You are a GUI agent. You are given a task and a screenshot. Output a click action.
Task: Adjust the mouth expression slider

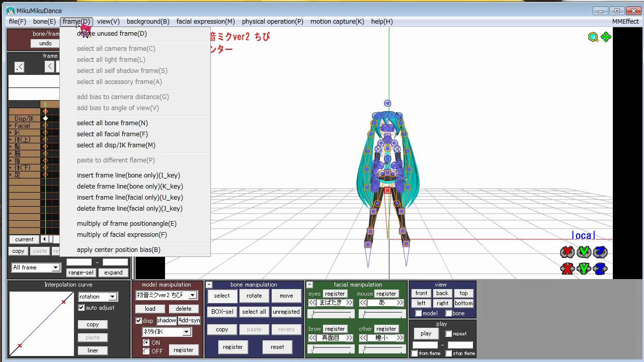pyautogui.click(x=382, y=314)
